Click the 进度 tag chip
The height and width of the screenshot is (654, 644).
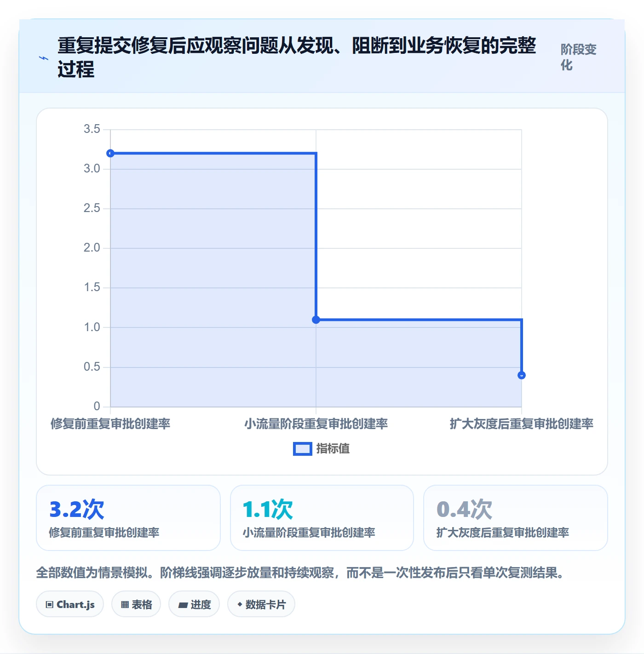[x=194, y=604]
